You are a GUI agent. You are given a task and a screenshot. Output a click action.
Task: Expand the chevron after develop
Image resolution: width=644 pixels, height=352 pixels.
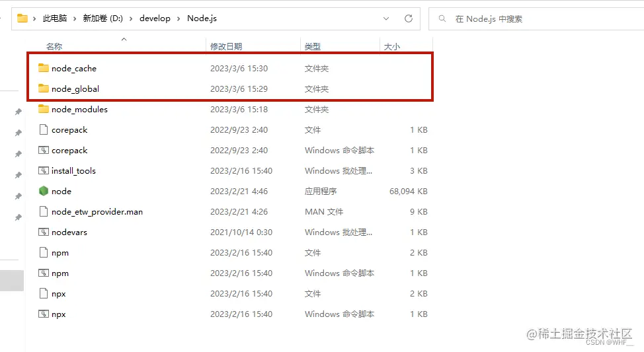[x=179, y=18]
